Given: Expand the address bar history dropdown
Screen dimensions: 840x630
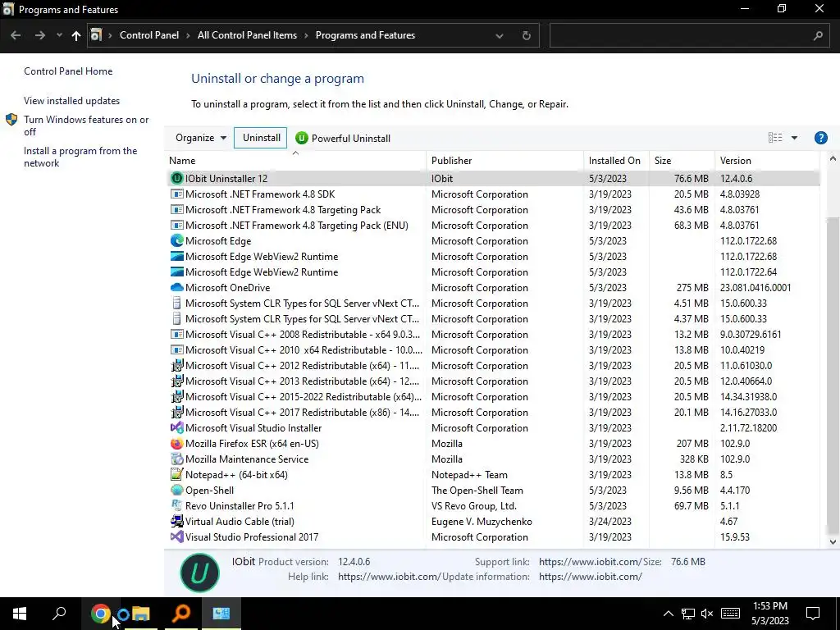Looking at the screenshot, I should click(500, 35).
